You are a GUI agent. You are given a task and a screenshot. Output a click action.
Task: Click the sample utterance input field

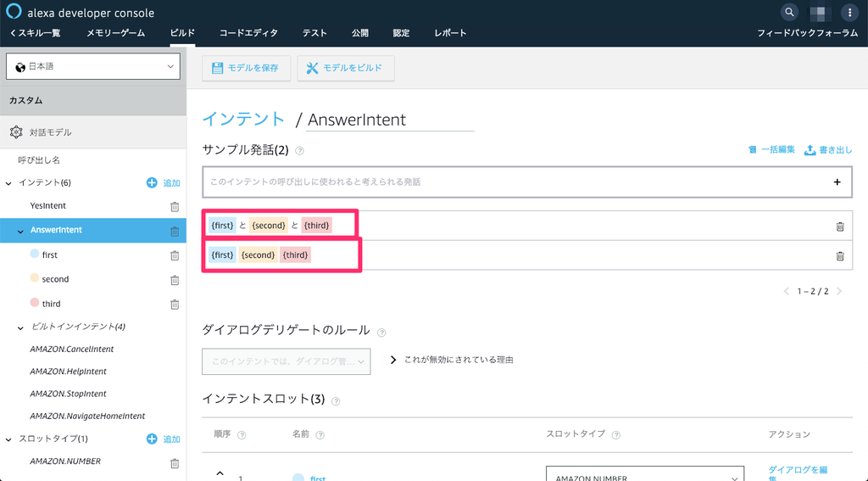tap(527, 182)
